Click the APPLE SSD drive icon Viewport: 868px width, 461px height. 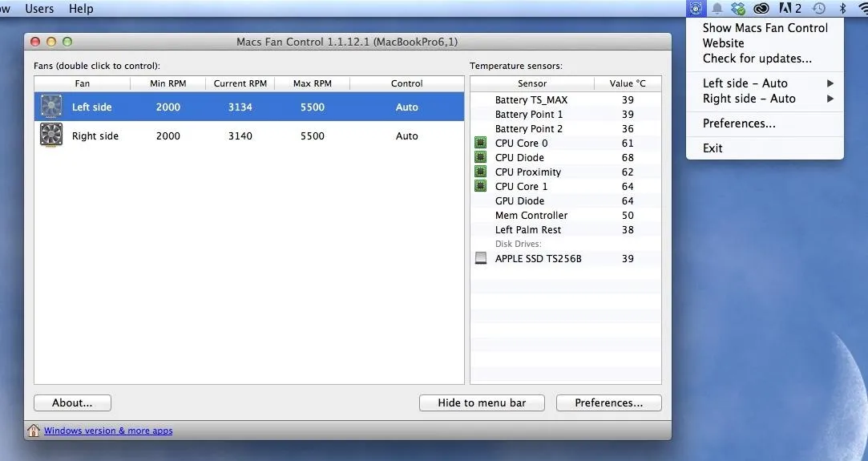[481, 258]
